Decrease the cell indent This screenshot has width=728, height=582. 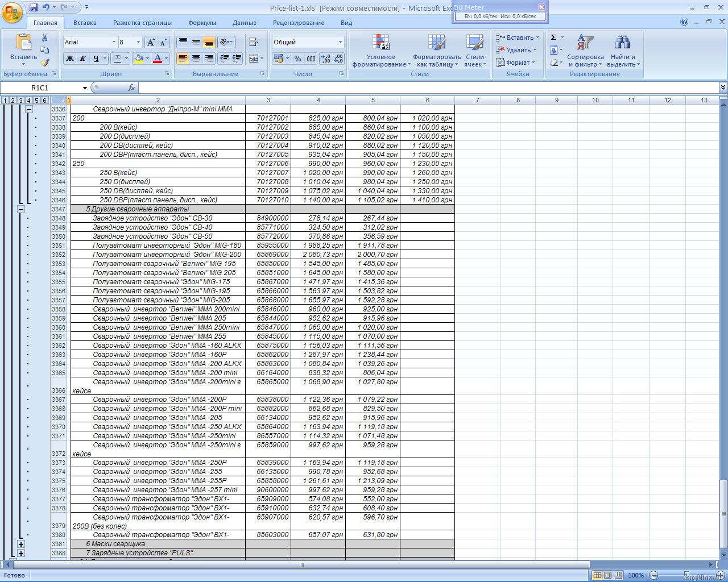[x=224, y=58]
